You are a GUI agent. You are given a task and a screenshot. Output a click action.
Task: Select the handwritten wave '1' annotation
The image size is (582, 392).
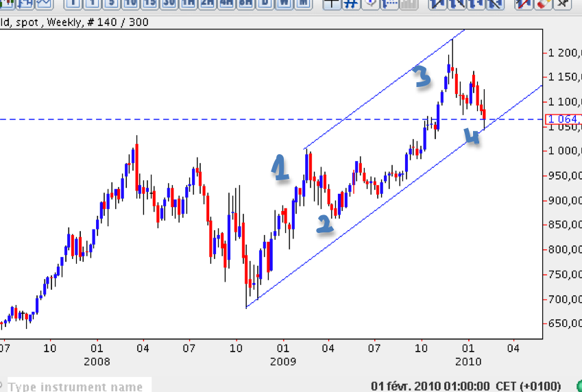point(279,168)
